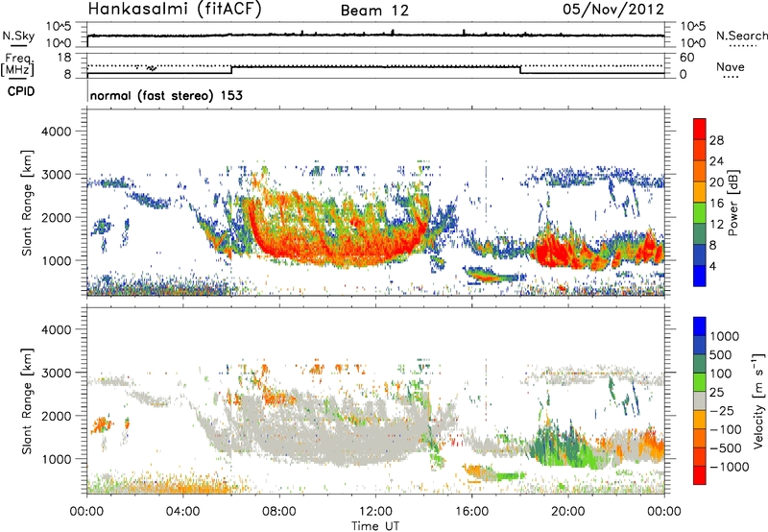Screen dimensions: 768x532
Task: Click the 16 tick on Power colorbar
Action: (x=716, y=204)
